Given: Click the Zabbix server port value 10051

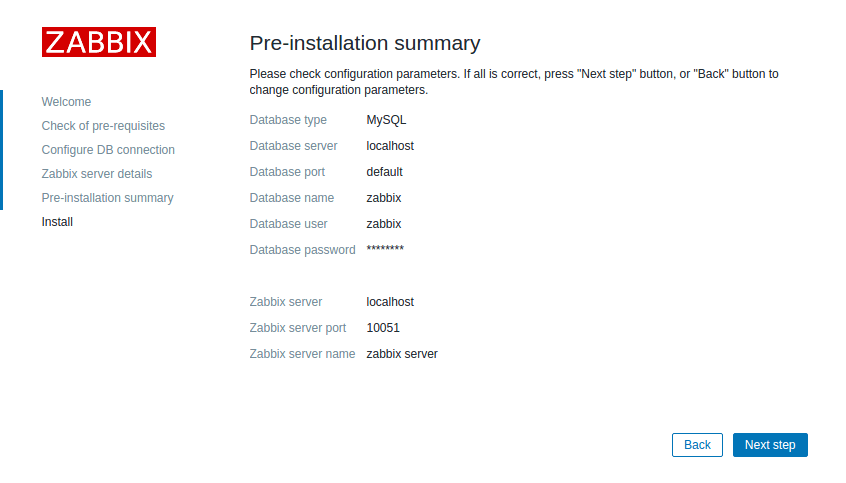Looking at the screenshot, I should click(383, 328).
